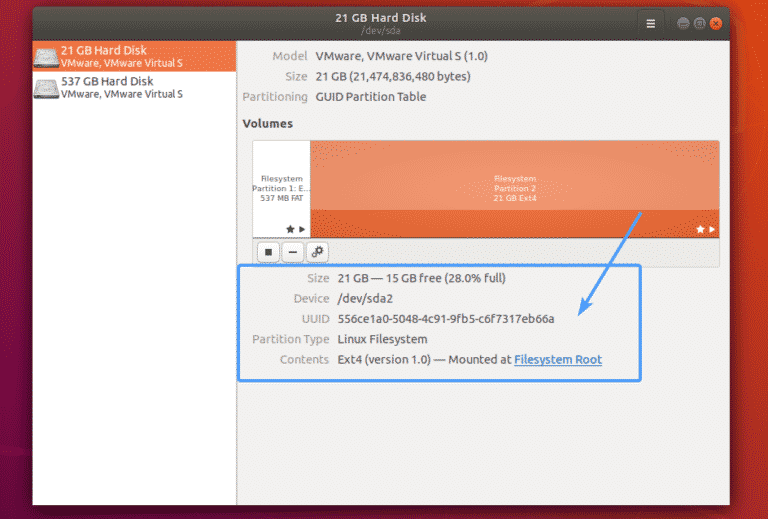
Task: Select the 537 GB Hard Disk entry
Action: pos(134,87)
